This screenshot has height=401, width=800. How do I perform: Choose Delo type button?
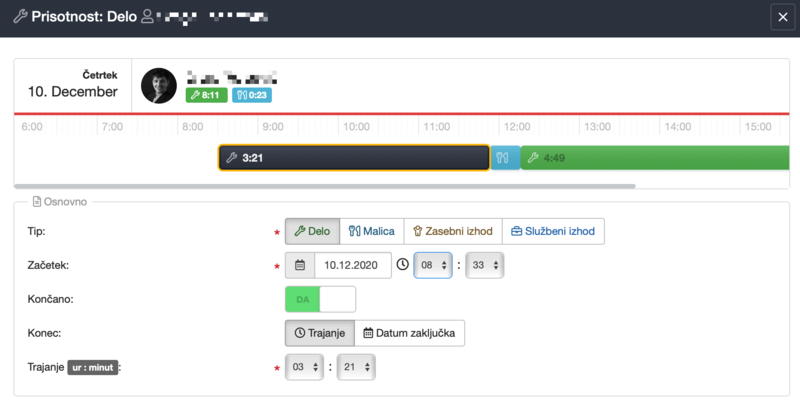click(312, 231)
